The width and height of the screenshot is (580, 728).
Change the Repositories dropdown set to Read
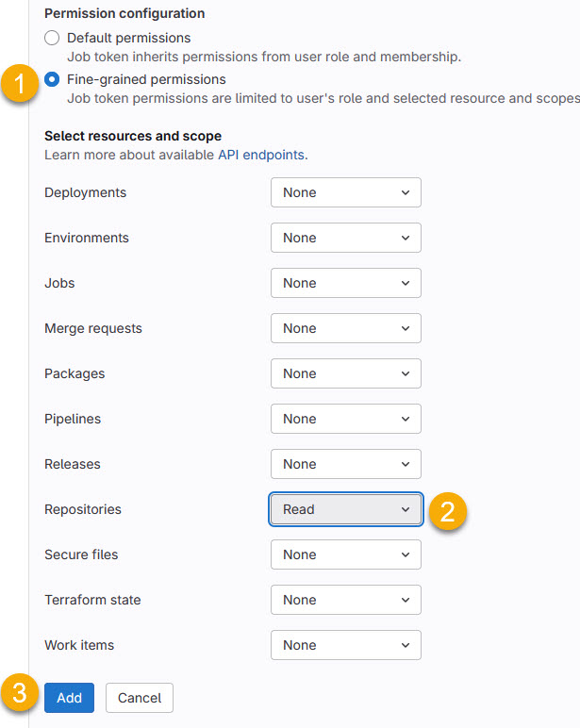[x=345, y=509]
